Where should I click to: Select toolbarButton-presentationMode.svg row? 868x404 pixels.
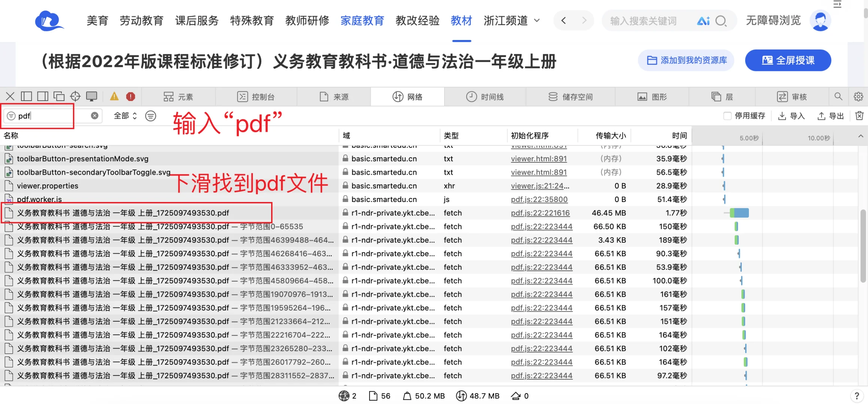(429, 159)
